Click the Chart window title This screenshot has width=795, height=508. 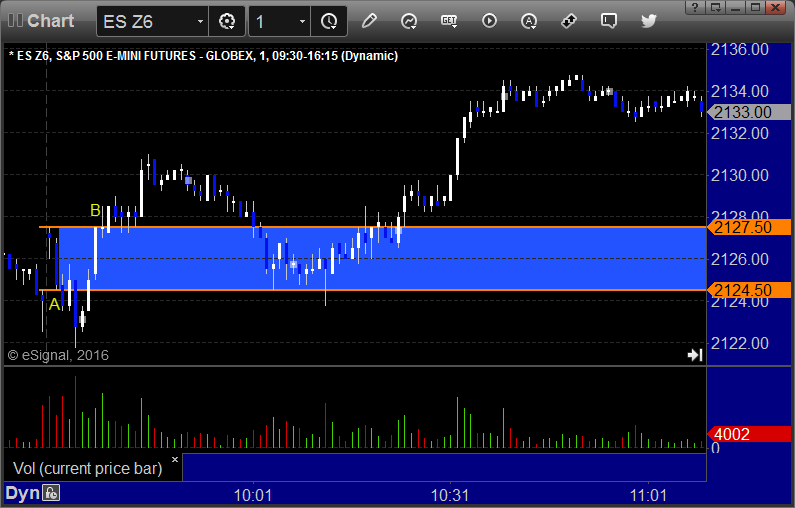pos(50,21)
